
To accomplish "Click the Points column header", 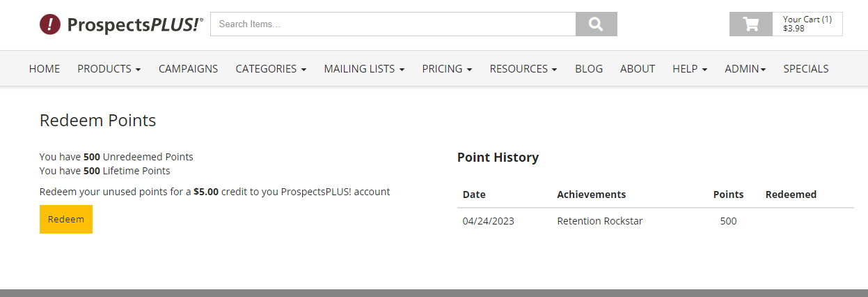I will coord(728,195).
